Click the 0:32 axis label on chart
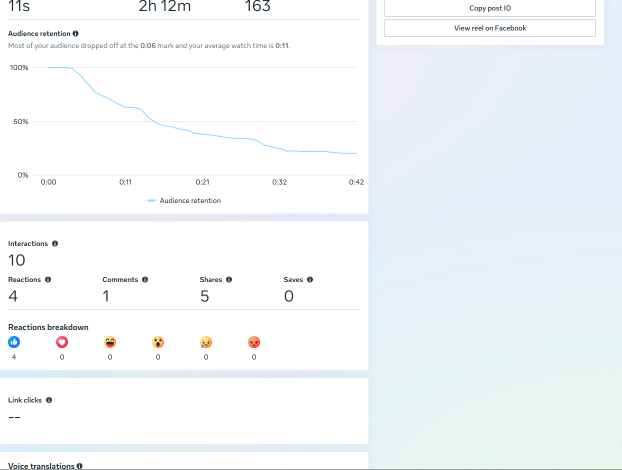The width and height of the screenshot is (622, 470). click(x=279, y=182)
